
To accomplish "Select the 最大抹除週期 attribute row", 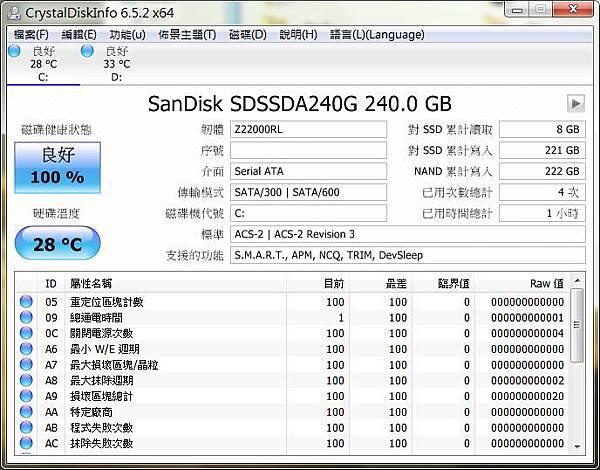I will pyautogui.click(x=293, y=380).
